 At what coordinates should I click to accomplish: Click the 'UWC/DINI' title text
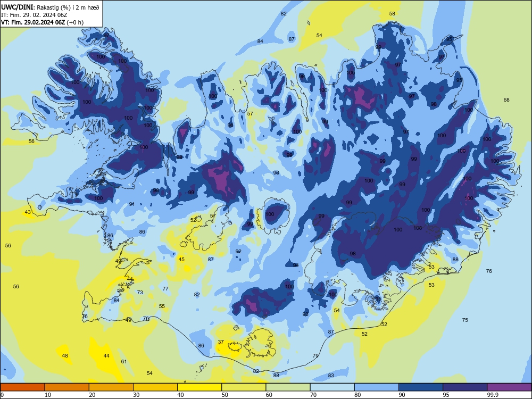[x=17, y=7]
